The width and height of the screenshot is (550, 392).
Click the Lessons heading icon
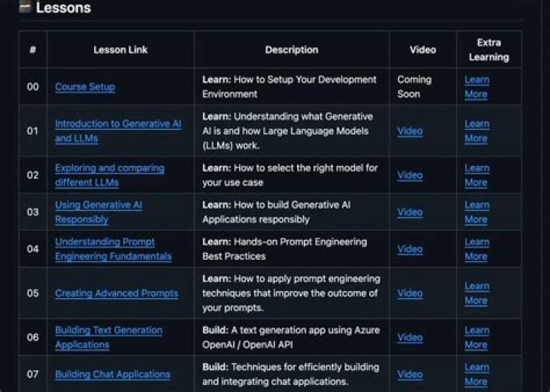click(25, 8)
